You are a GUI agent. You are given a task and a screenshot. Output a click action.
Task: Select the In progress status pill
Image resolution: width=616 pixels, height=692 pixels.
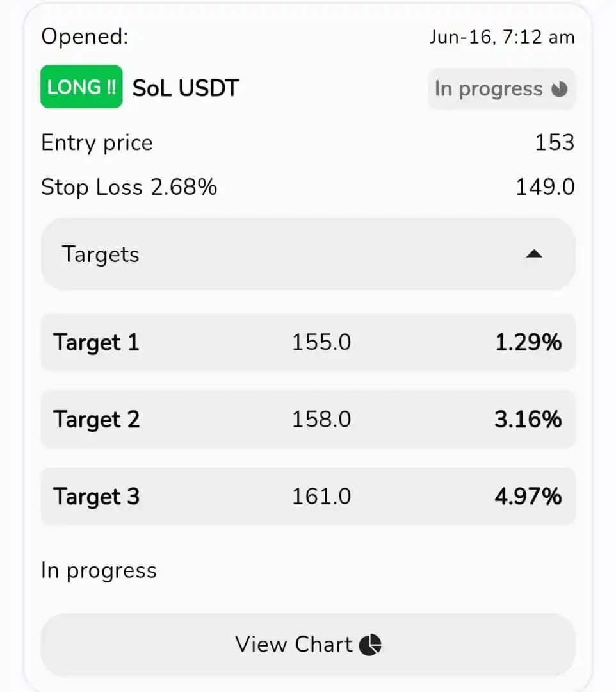501,88
